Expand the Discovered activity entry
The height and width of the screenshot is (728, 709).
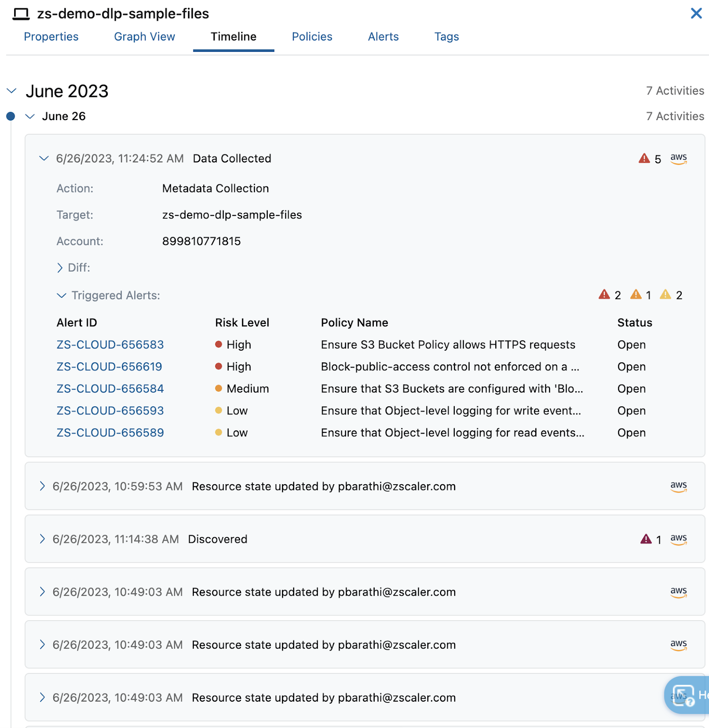click(x=42, y=539)
